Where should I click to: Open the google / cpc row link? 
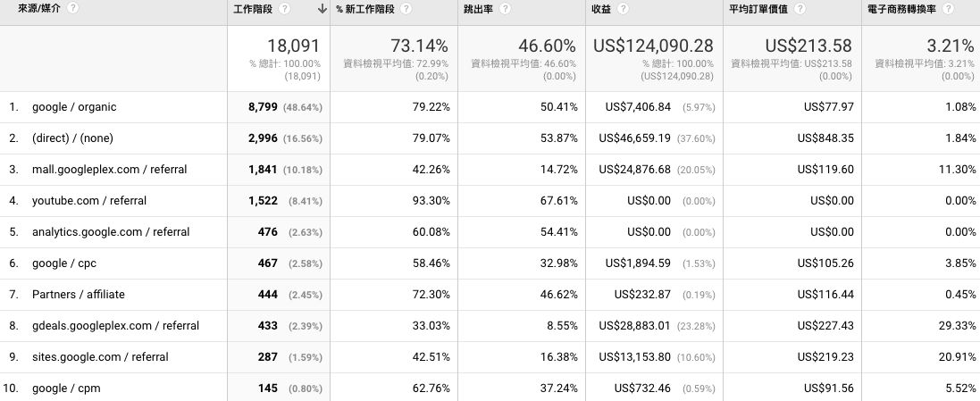[62, 263]
